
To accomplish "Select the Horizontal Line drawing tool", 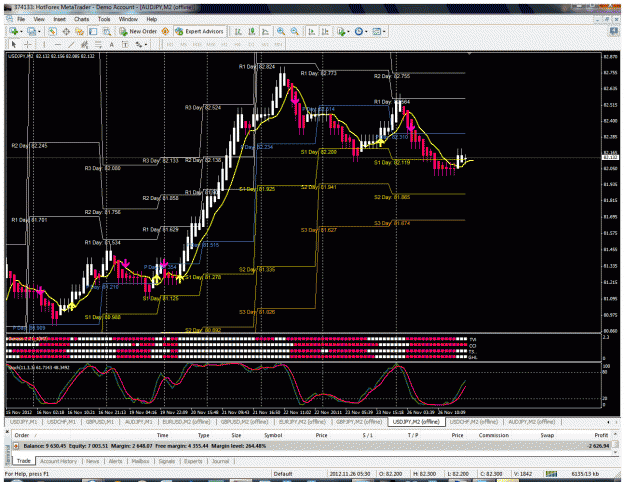I will (58, 44).
